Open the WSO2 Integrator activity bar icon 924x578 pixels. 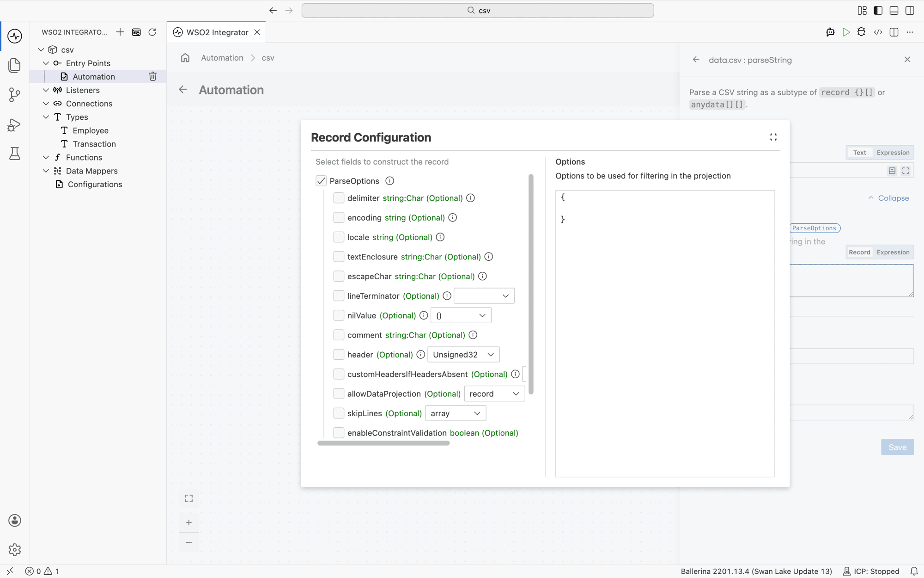(x=15, y=36)
